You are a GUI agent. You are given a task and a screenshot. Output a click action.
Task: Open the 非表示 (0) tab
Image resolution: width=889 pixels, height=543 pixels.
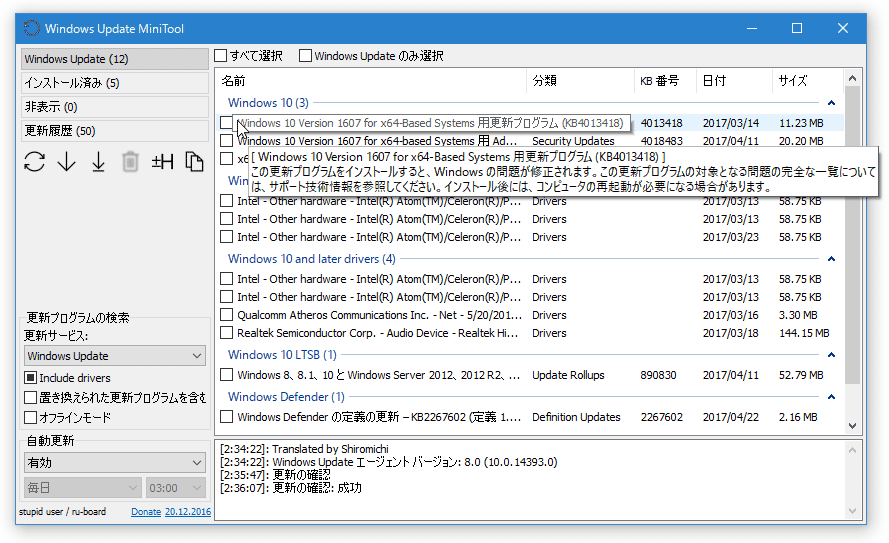(x=115, y=107)
